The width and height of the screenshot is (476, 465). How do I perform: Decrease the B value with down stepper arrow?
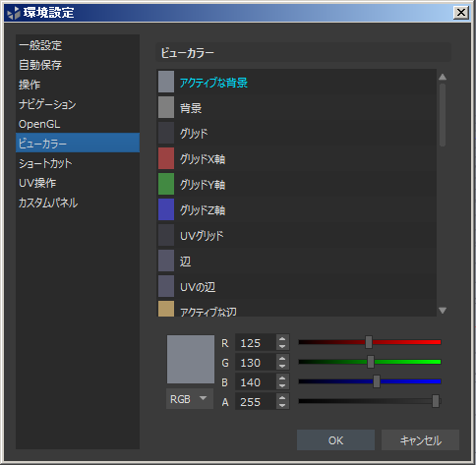[x=282, y=386]
